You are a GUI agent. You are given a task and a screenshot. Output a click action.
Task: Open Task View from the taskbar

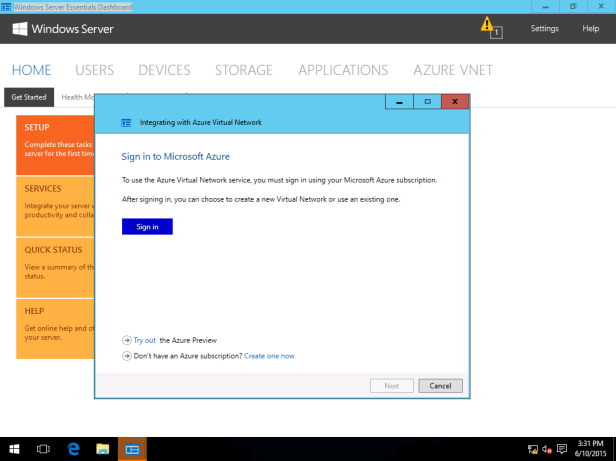44,449
